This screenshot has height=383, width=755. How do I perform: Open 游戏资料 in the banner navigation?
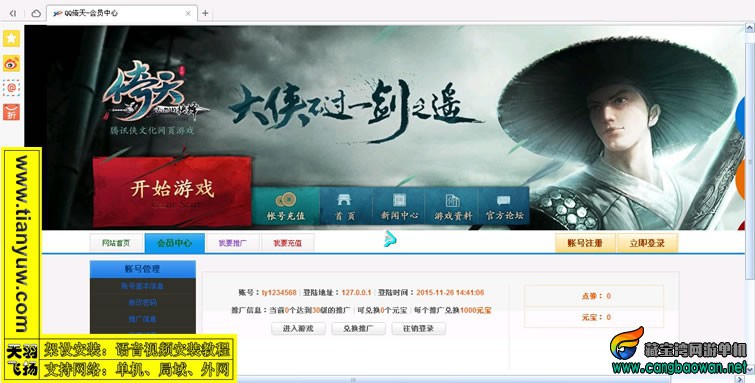[453, 206]
